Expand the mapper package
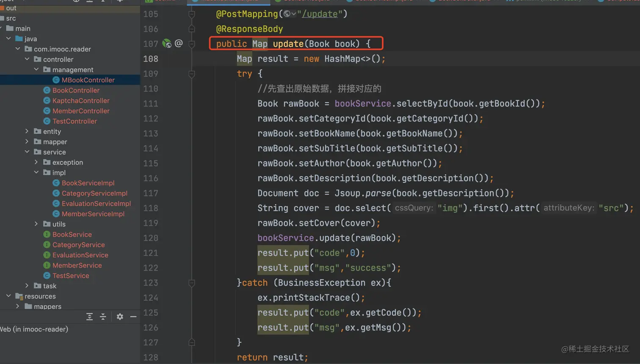The height and width of the screenshot is (364, 640). click(27, 142)
